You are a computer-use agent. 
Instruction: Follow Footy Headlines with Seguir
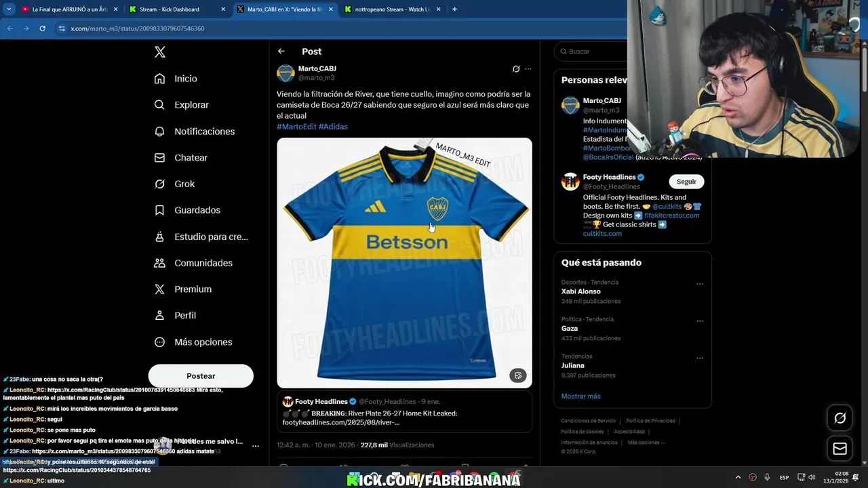pyautogui.click(x=686, y=182)
